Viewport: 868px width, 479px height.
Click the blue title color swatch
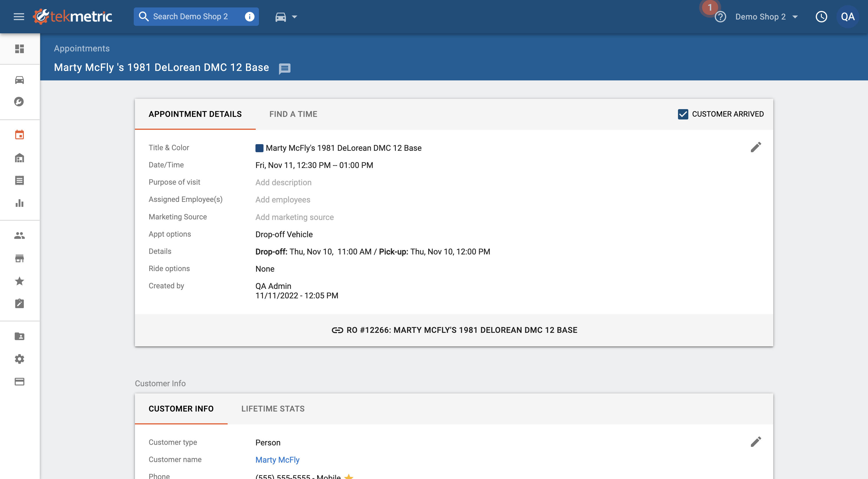coord(259,148)
